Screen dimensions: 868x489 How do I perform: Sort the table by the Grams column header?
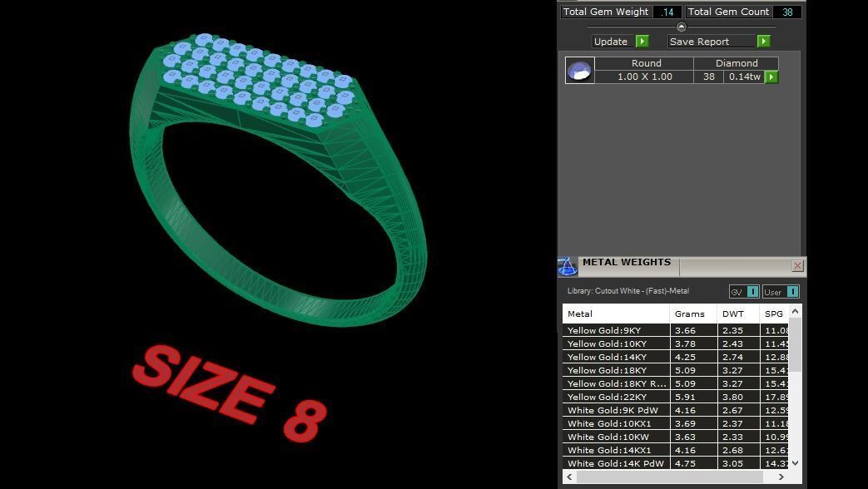click(693, 314)
